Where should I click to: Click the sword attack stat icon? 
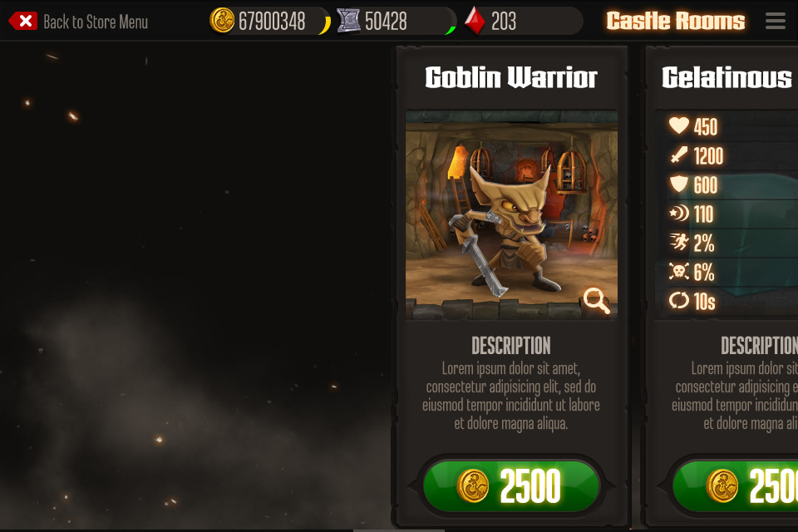click(x=679, y=155)
